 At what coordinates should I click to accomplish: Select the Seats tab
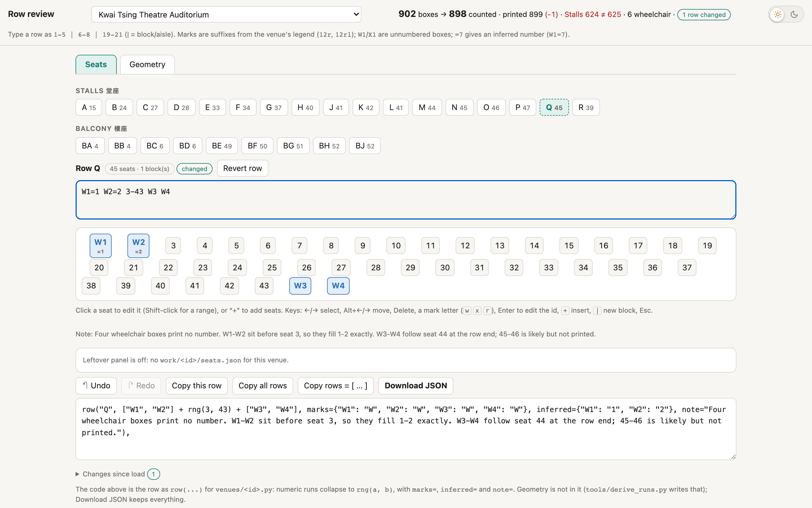[96, 65]
